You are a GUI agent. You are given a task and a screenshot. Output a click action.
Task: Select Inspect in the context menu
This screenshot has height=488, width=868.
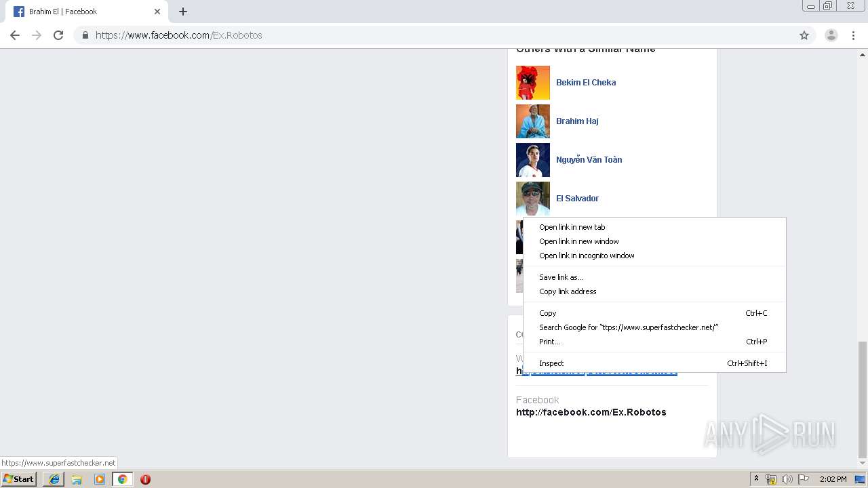pyautogui.click(x=654, y=363)
